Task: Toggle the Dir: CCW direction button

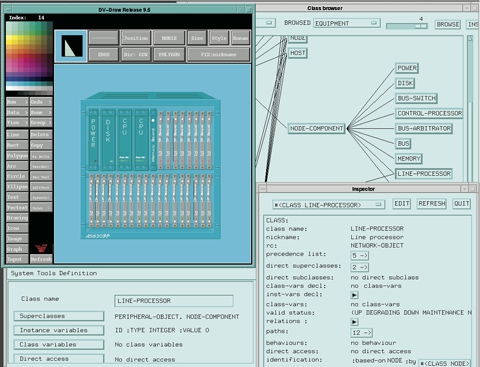Action: 136,54
